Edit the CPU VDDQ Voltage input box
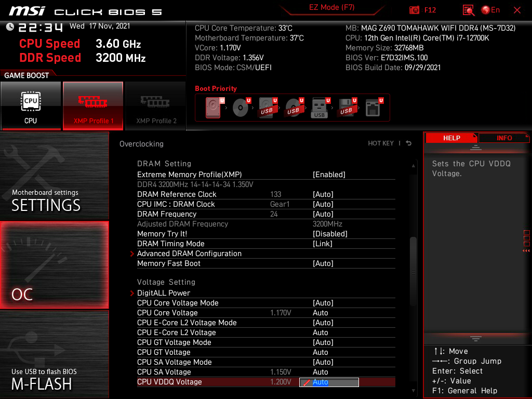 [x=329, y=382]
